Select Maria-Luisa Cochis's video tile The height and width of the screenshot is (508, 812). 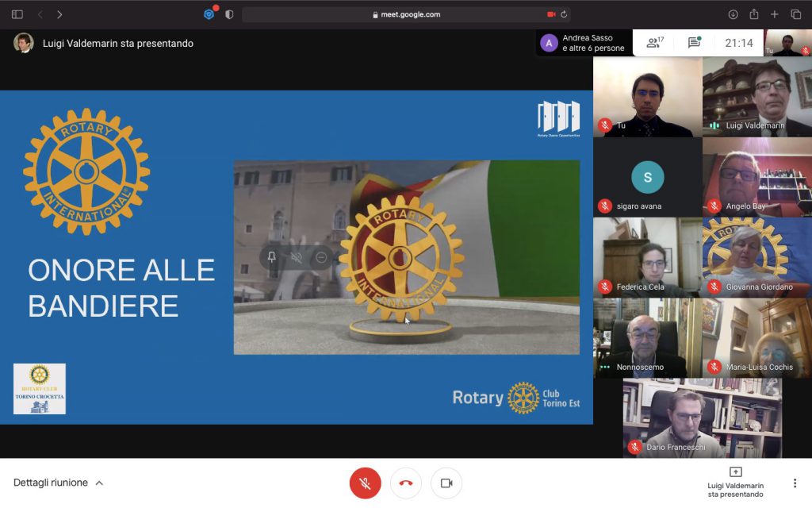click(x=757, y=338)
